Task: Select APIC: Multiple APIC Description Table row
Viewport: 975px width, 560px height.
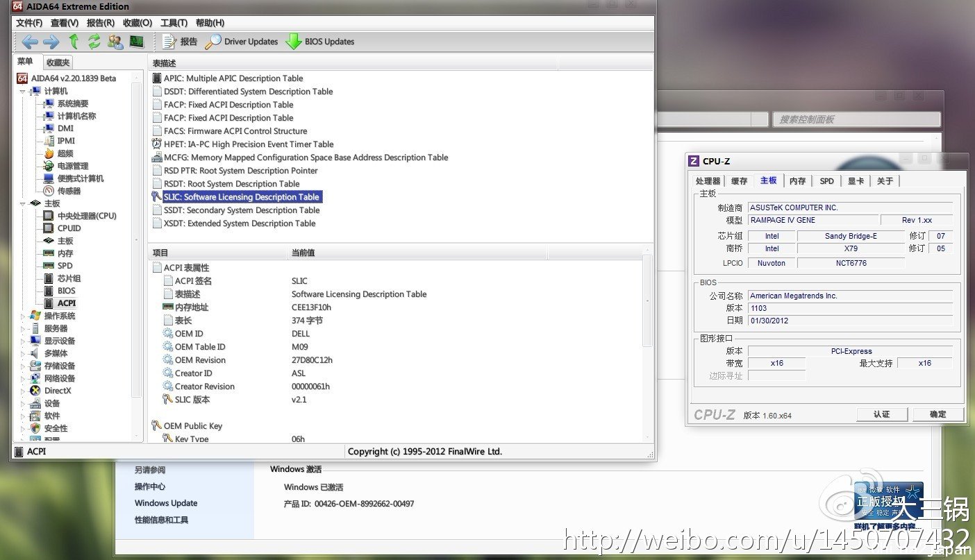Action: tap(233, 78)
